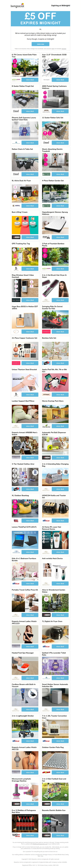The width and height of the screenshot is (81, 868).
Task: View deal for Phoenix Soft Supreme Toilet Rolls
Action: 30,143
